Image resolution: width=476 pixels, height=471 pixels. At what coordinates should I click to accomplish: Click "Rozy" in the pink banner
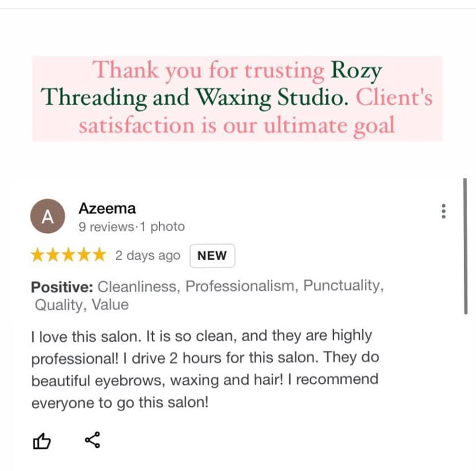click(356, 70)
